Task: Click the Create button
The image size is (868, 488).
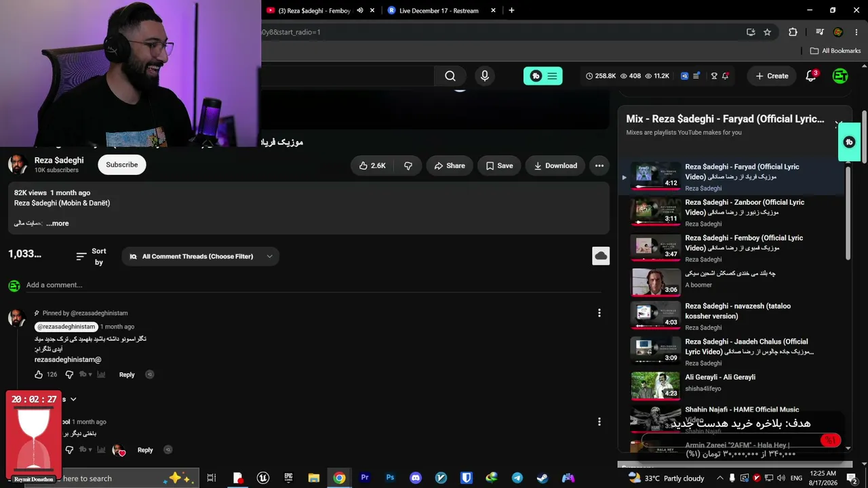Action: (772, 76)
